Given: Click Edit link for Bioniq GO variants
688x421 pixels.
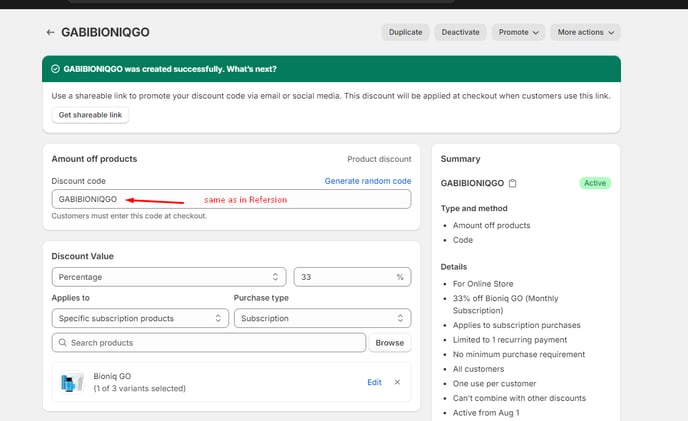Looking at the screenshot, I should click(x=374, y=382).
